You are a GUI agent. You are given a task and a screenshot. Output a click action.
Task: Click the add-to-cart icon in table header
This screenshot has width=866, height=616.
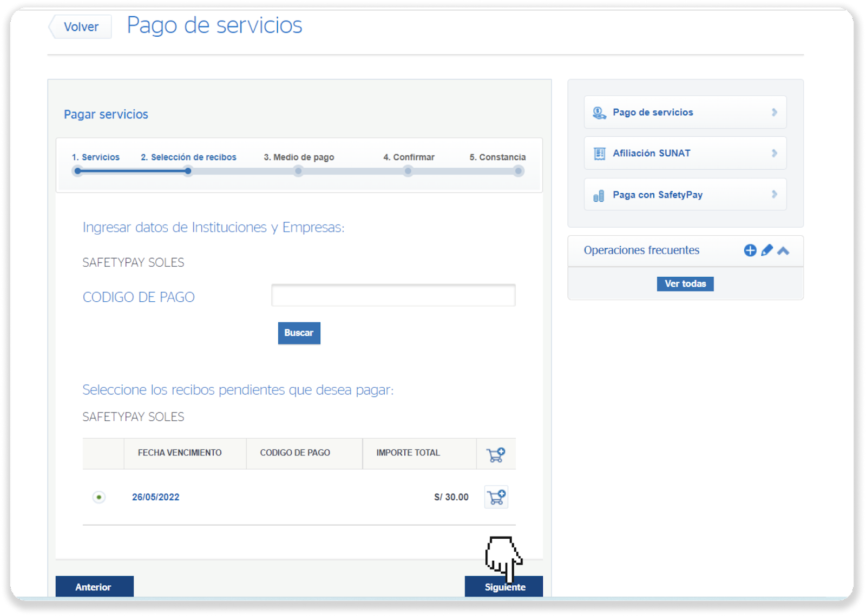click(x=495, y=454)
